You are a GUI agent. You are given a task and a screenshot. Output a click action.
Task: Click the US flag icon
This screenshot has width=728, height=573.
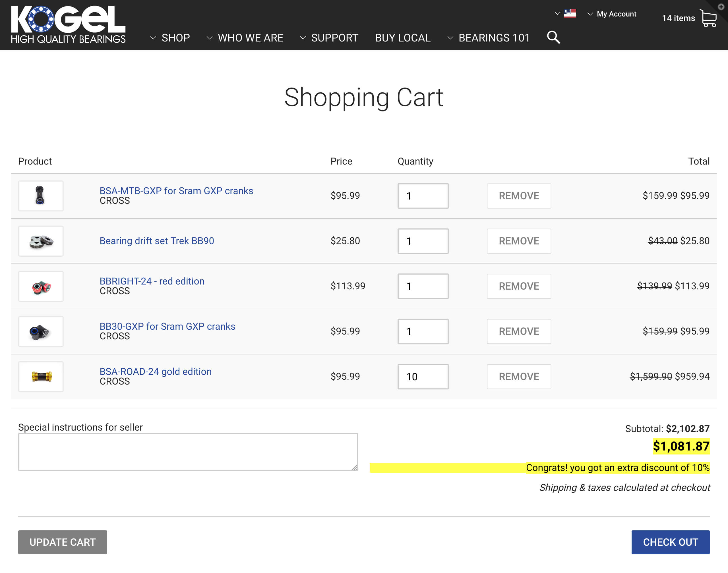click(x=570, y=13)
